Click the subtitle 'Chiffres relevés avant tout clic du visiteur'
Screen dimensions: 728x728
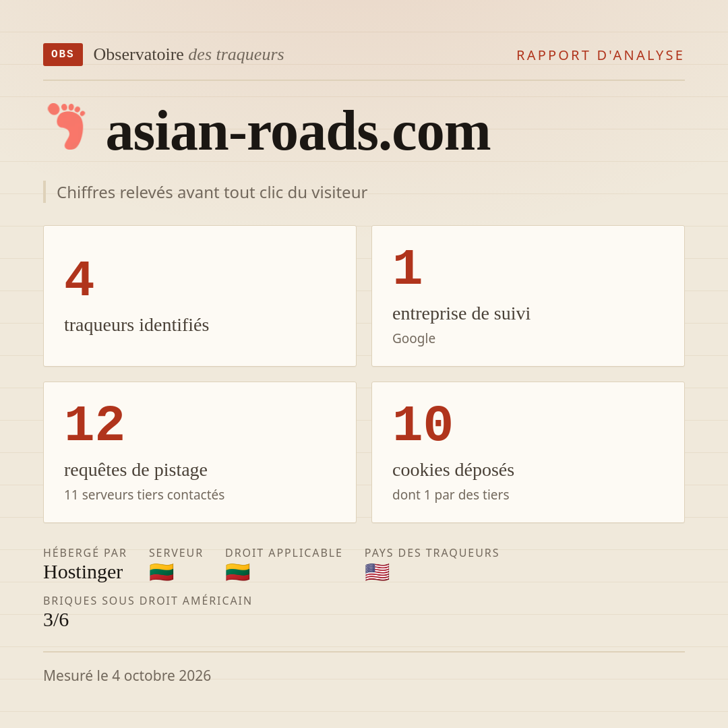click(212, 192)
